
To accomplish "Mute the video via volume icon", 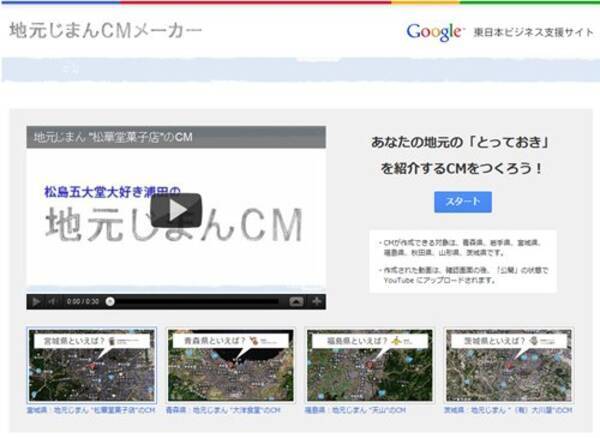I will click(51, 301).
